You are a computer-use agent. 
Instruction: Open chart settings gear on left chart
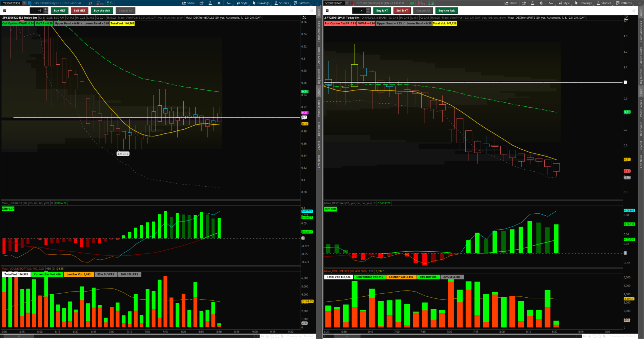219,3
